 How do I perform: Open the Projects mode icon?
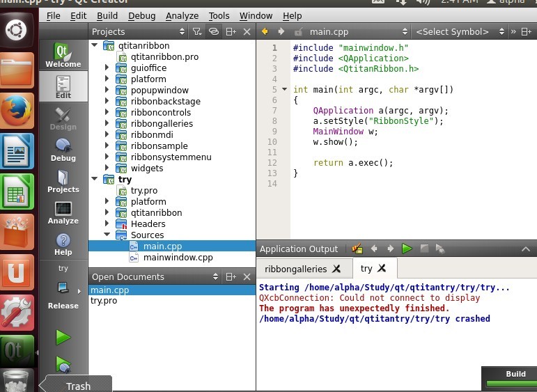pyautogui.click(x=63, y=181)
